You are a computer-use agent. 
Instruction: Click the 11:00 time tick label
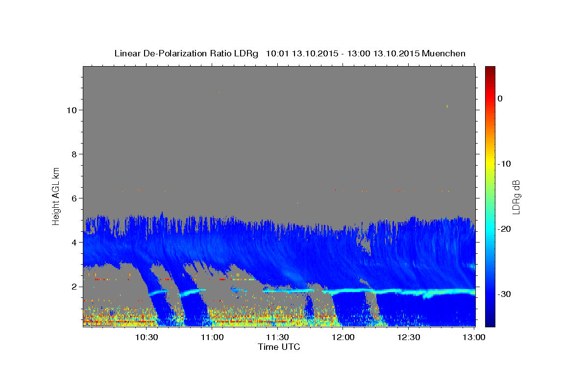(212, 337)
